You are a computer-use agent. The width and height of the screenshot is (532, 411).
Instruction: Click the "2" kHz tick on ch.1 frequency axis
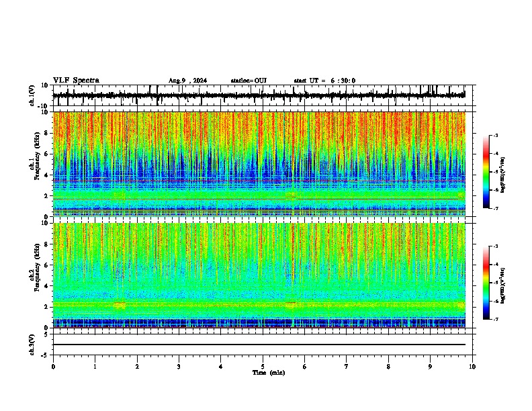pyautogui.click(x=47, y=196)
